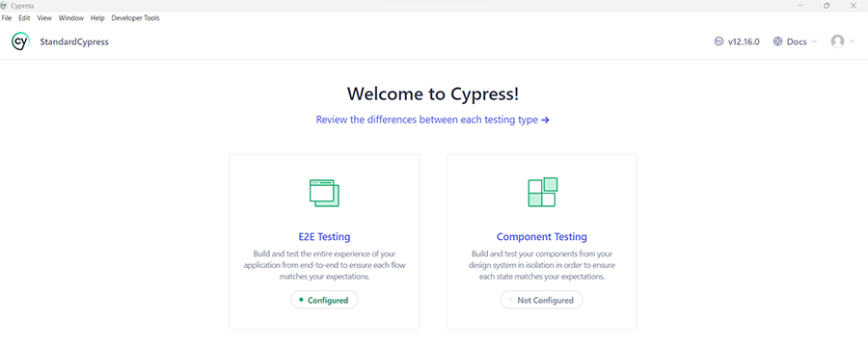Open the Help menu

click(x=97, y=18)
